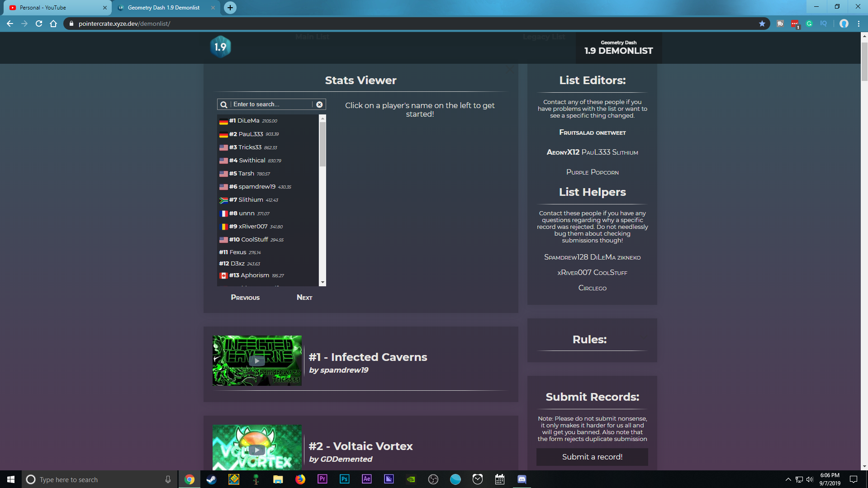Viewport: 868px width, 488px height.
Task: Open Windows Start menu
Action: tap(11, 479)
